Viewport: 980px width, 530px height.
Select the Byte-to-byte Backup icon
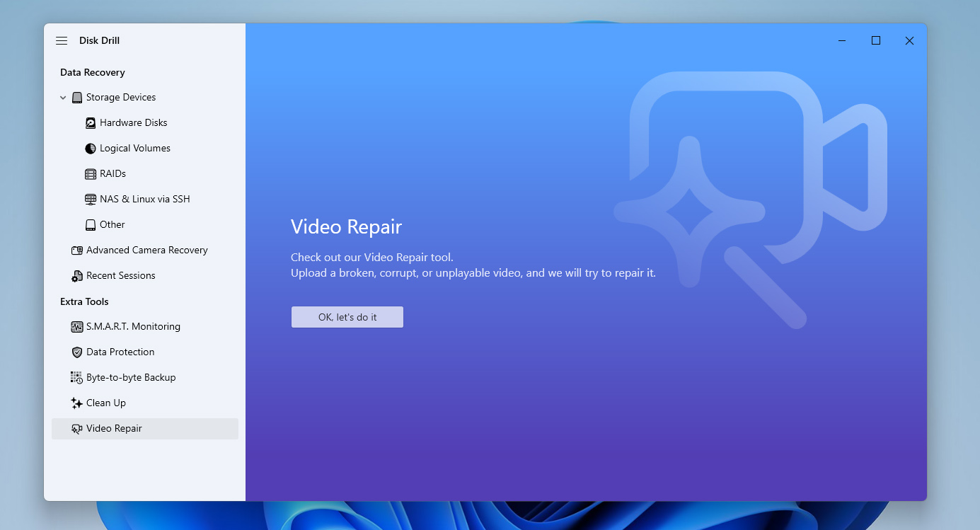click(x=76, y=377)
